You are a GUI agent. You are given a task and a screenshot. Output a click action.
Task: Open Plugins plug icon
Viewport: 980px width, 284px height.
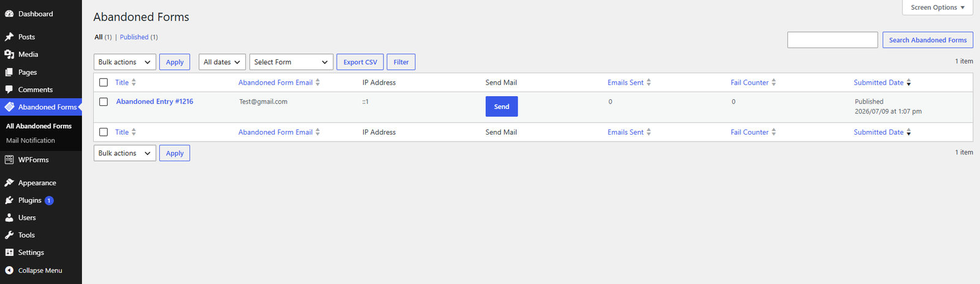tap(9, 200)
